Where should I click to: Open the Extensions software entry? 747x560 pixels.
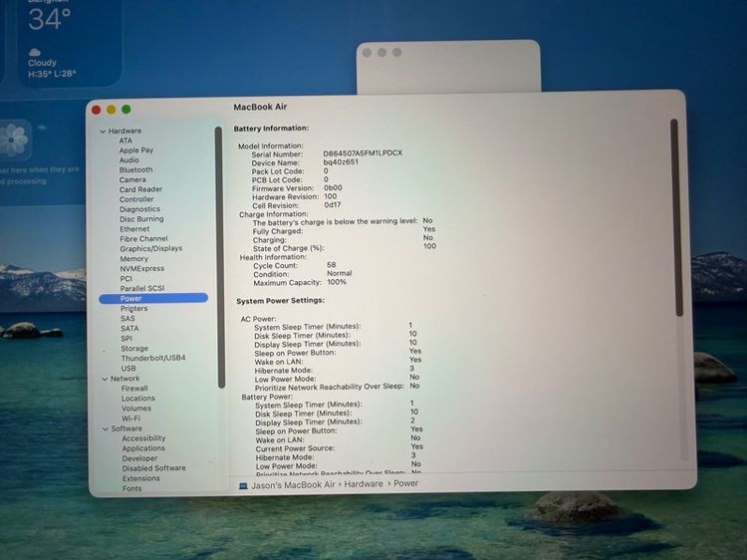pyautogui.click(x=141, y=478)
